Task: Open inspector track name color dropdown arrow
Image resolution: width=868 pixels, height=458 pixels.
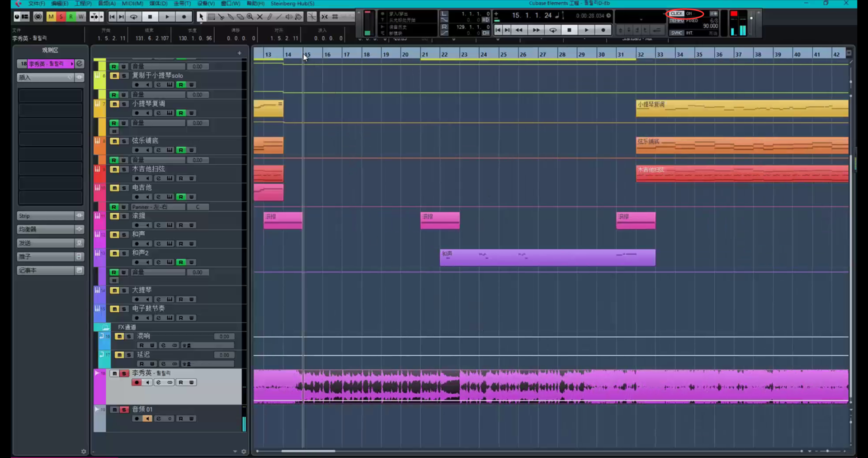Action: click(71, 64)
